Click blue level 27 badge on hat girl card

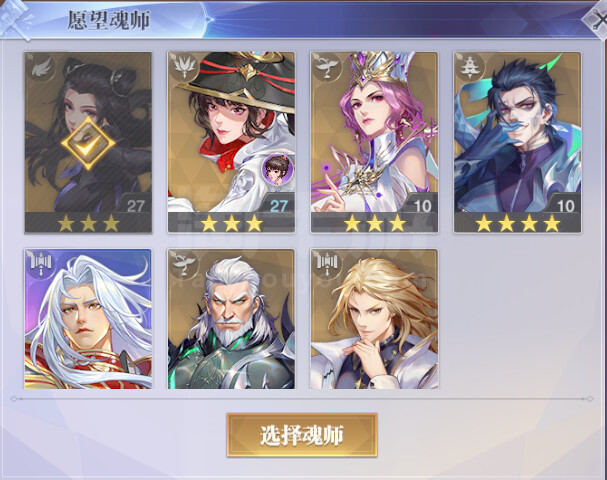279,206
